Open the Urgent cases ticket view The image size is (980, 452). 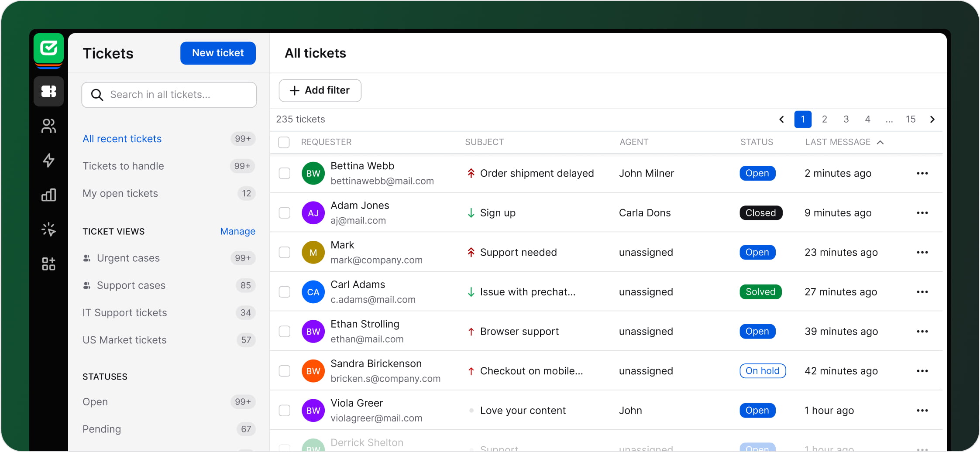tap(127, 258)
